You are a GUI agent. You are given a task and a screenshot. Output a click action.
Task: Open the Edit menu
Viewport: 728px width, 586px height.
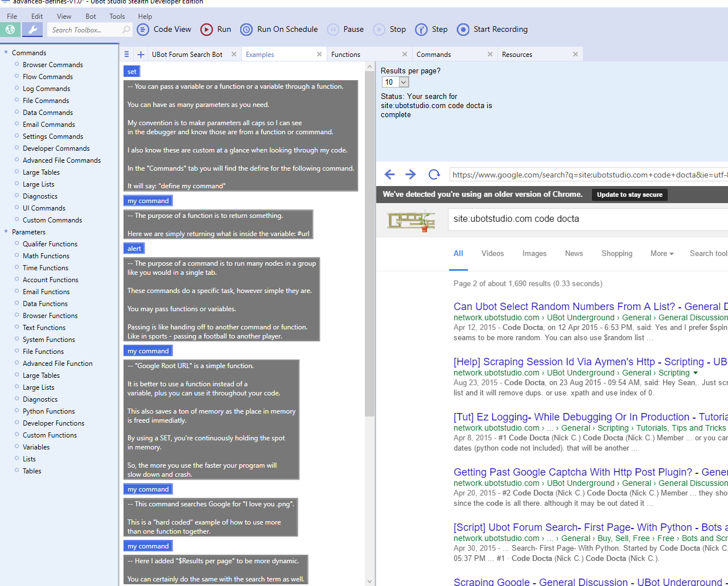[x=37, y=16]
